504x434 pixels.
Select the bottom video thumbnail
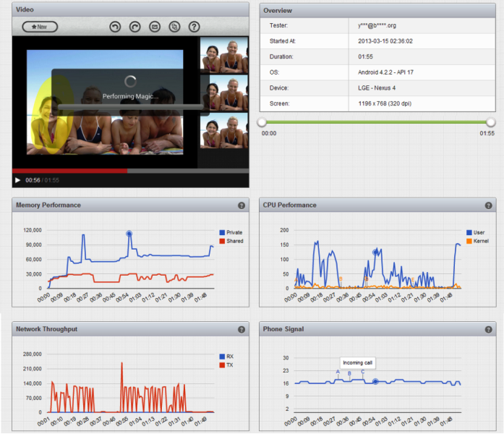click(224, 130)
